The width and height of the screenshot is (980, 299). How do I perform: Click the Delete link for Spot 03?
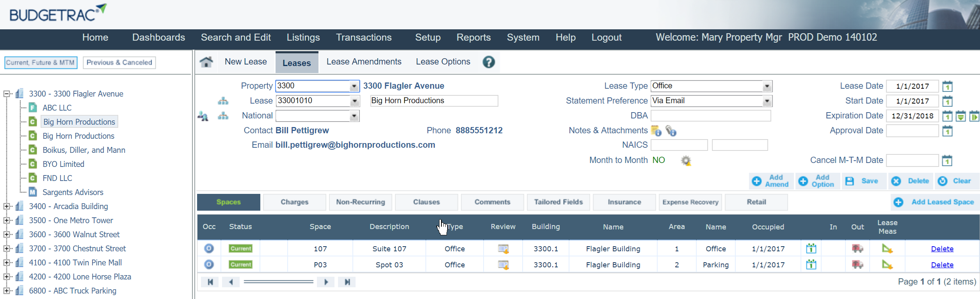[942, 265]
